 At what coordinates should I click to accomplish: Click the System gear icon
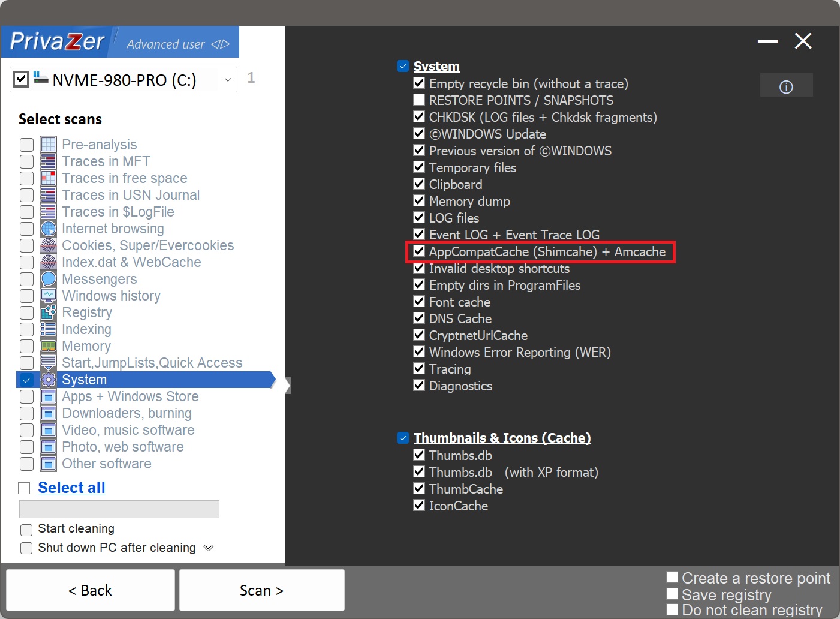coord(49,380)
